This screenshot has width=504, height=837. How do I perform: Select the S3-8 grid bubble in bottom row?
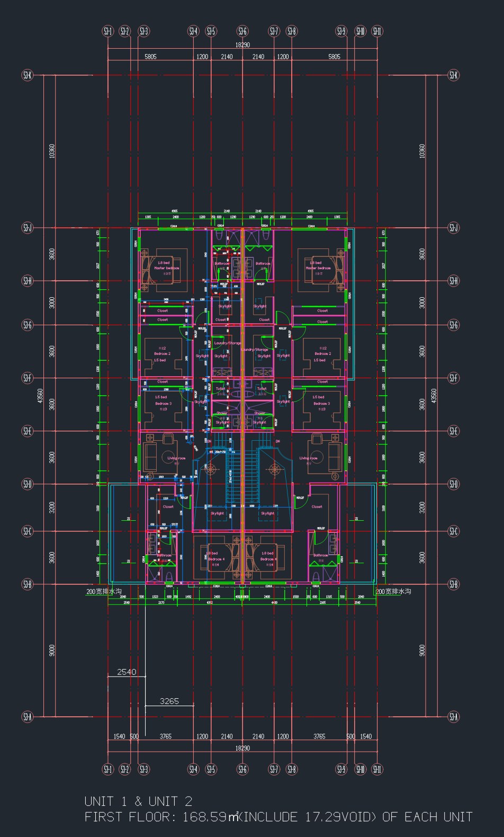tap(291, 769)
